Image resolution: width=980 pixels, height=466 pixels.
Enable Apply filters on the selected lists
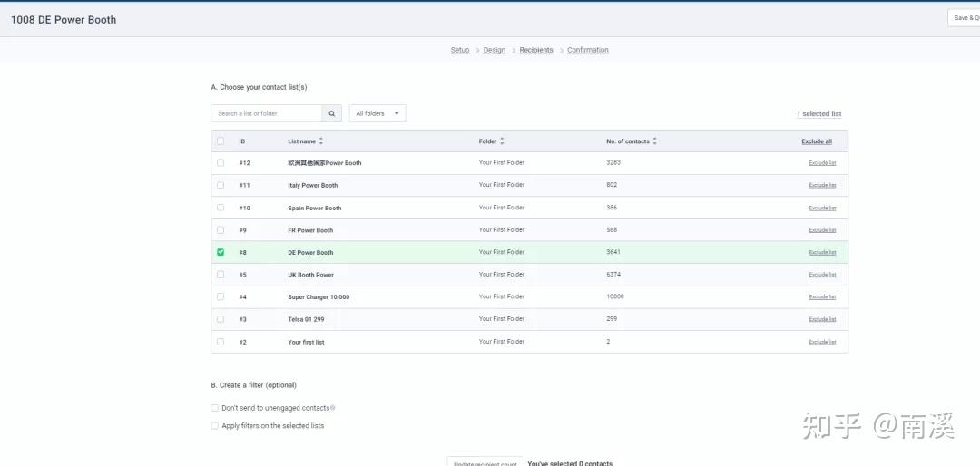[214, 426]
